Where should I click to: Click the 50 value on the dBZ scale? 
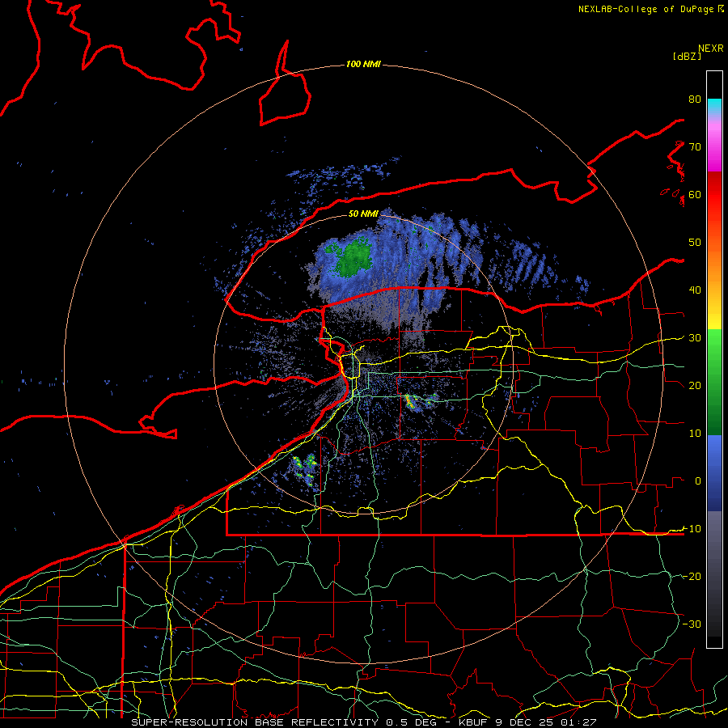695,243
